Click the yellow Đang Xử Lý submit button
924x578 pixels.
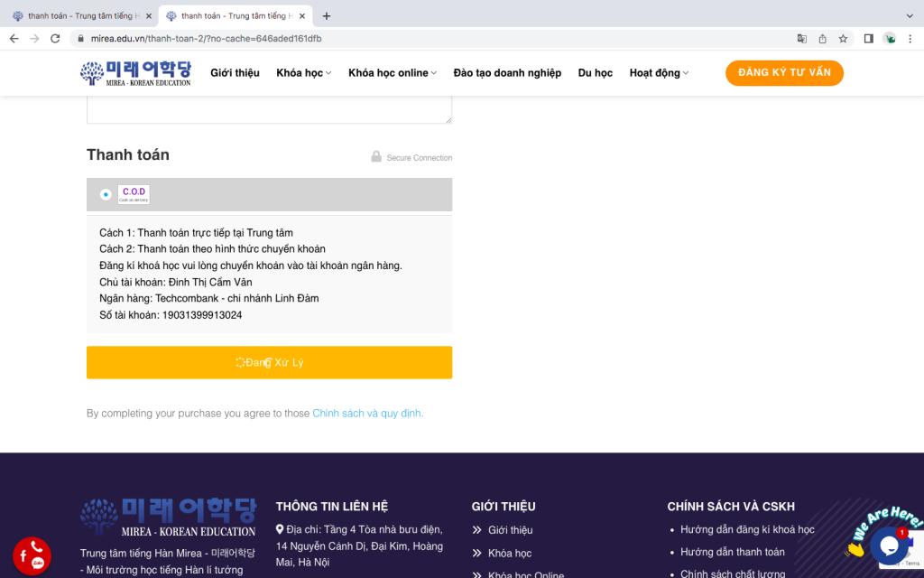tap(269, 362)
